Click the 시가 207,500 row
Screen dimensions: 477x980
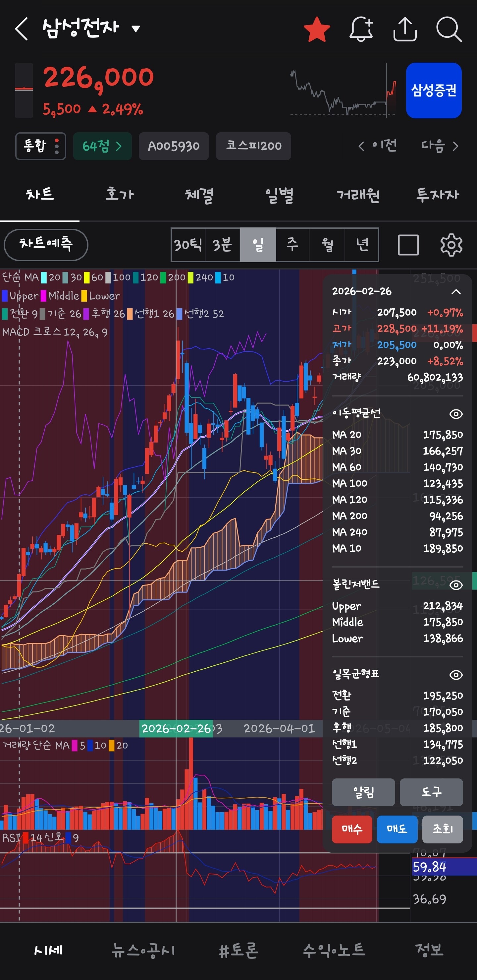(397, 313)
